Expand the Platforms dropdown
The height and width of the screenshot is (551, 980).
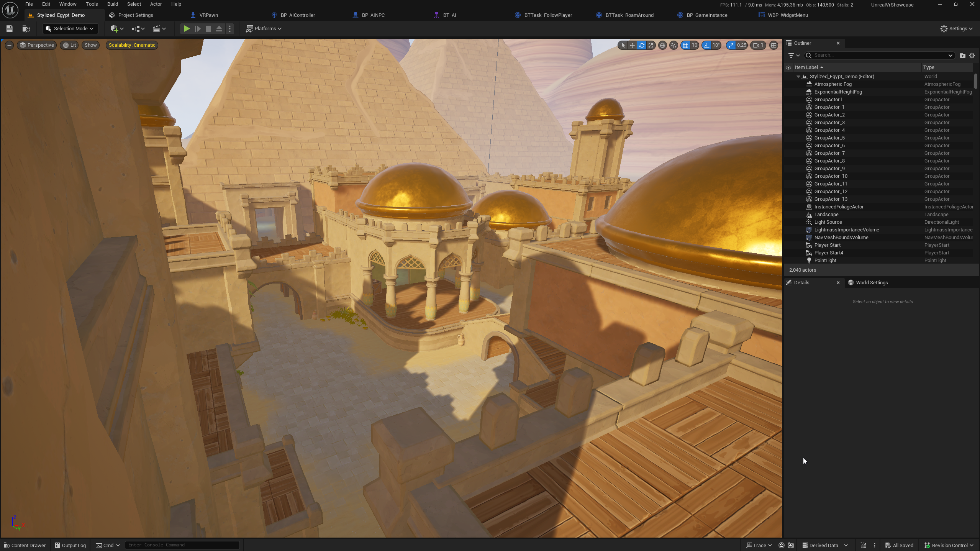[264, 29]
